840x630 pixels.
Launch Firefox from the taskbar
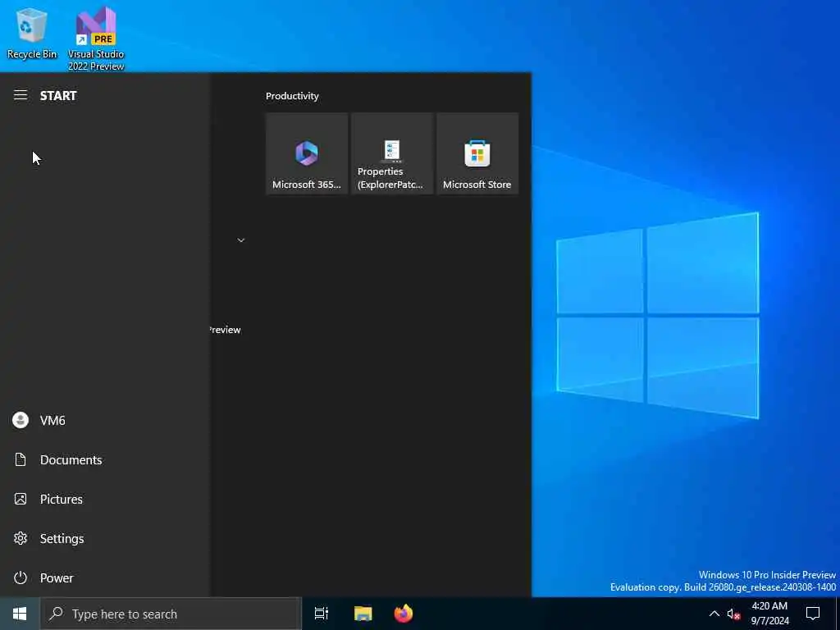404,614
